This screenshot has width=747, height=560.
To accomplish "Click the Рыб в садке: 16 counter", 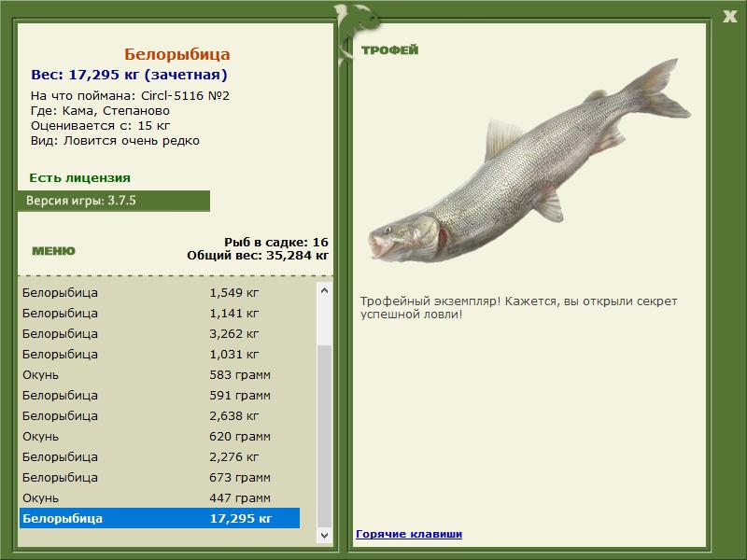I will (x=276, y=242).
